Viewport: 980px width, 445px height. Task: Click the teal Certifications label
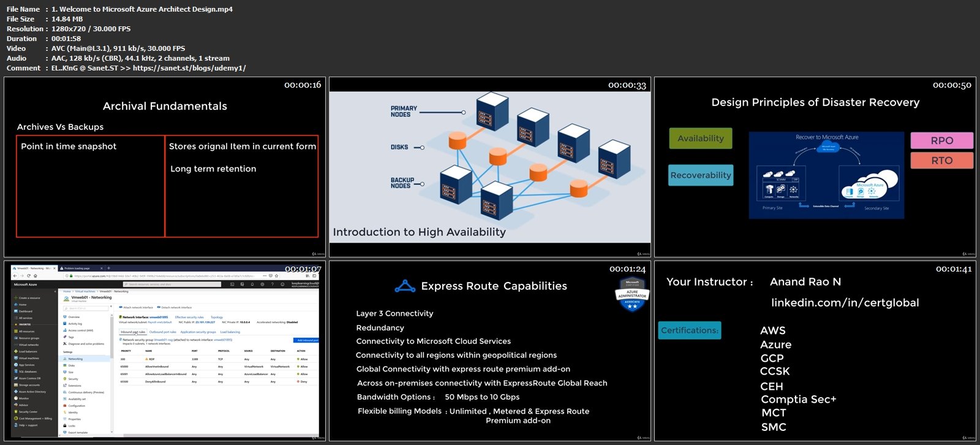pyautogui.click(x=690, y=330)
